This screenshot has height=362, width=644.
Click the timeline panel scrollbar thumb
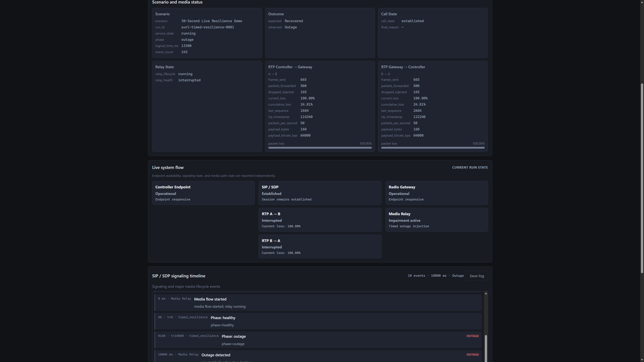pyautogui.click(x=486, y=349)
